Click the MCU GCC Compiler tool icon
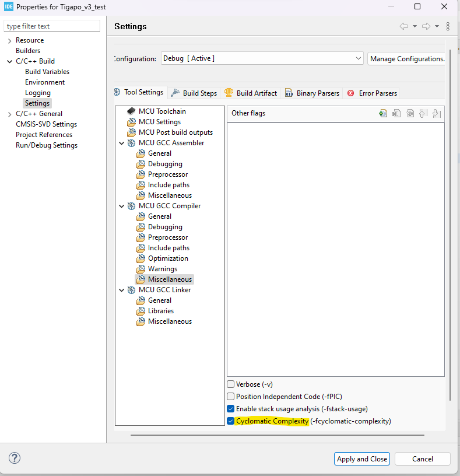The width and height of the screenshot is (460, 476). [131, 206]
